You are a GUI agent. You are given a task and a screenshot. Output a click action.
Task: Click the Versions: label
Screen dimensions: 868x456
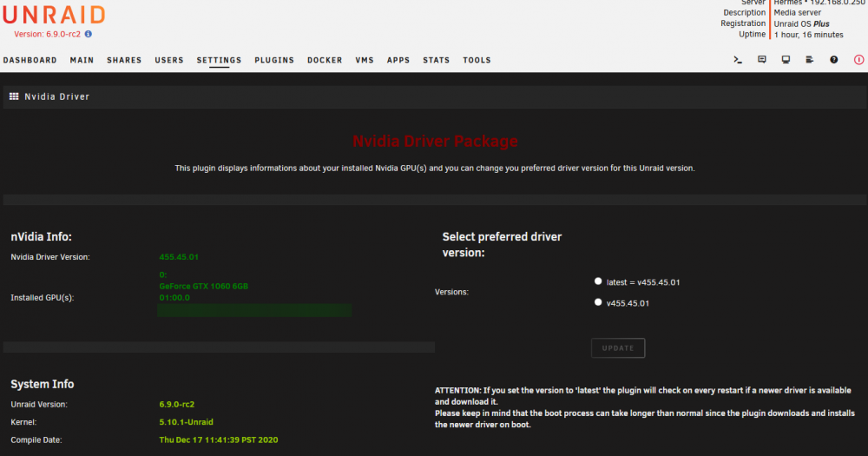coord(451,292)
